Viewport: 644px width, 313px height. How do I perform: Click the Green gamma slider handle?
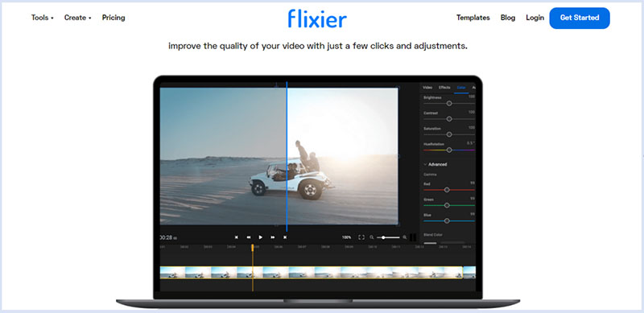447,205
